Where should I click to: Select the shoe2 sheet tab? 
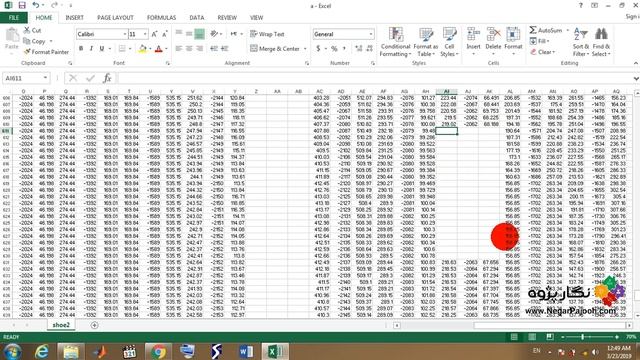[x=61, y=325]
